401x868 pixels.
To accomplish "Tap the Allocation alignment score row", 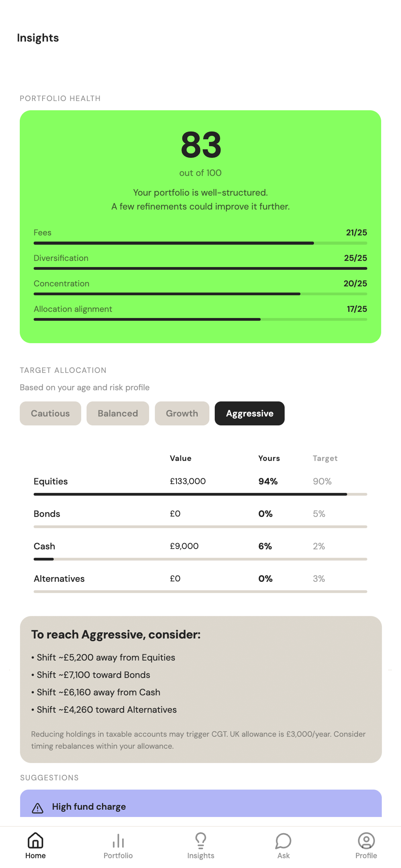I will [x=200, y=309].
